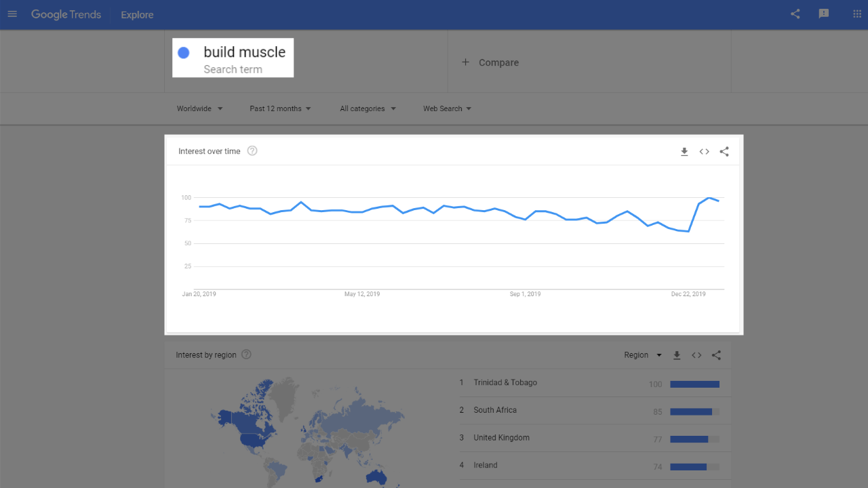Click the "Sep 1, 2019" axis label
This screenshot has width=868, height=488.
click(526, 294)
